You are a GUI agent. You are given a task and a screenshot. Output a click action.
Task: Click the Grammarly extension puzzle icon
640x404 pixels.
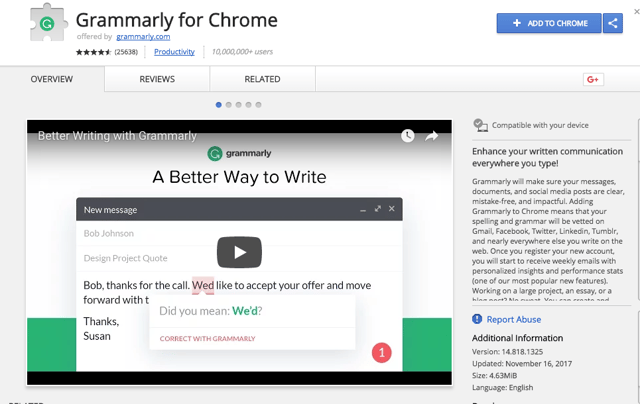pyautogui.click(x=48, y=23)
